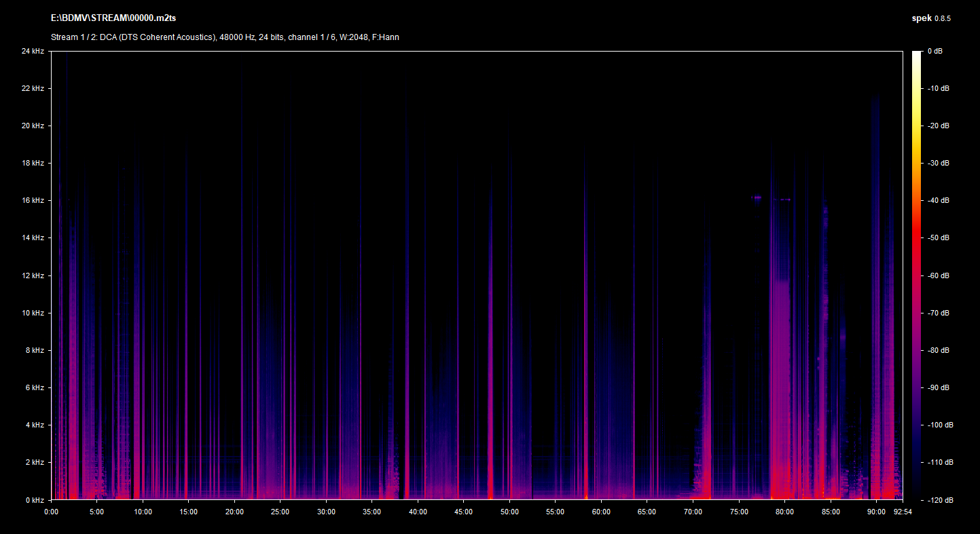Select the 20:00 time axis marker
This screenshot has height=534, width=980.
click(234, 512)
